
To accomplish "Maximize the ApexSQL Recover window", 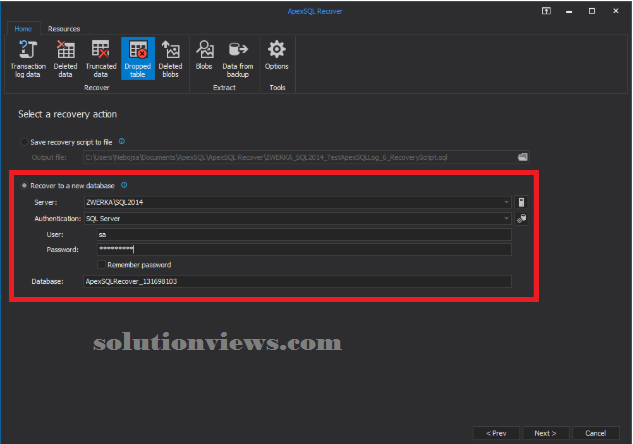I will tap(592, 11).
